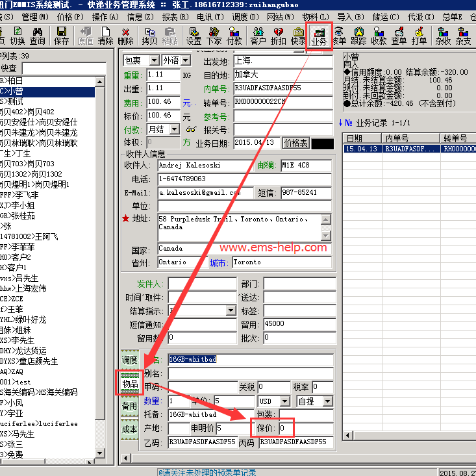Click the 付款 payment toolbar icon
This screenshot has height=476, width=476.
click(234, 36)
